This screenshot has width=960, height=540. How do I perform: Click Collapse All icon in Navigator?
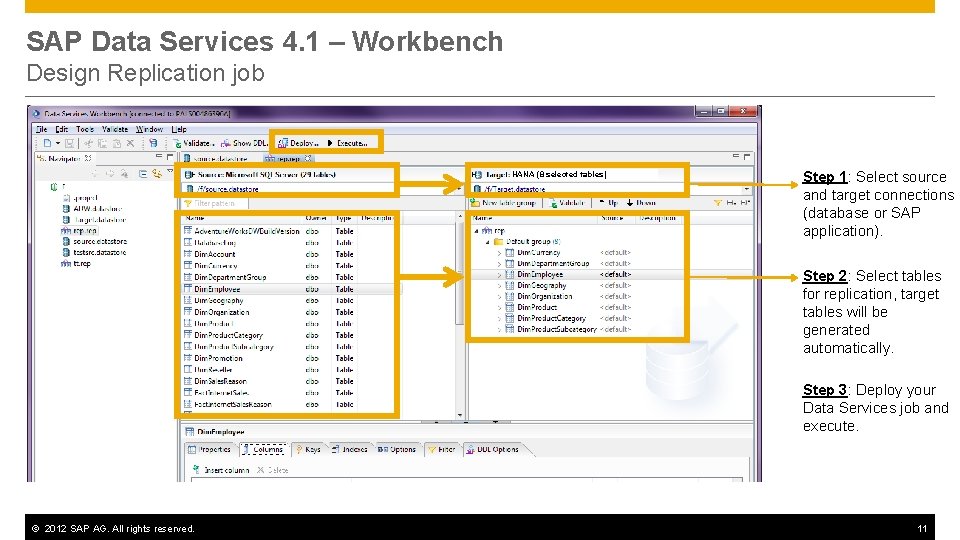point(142,174)
